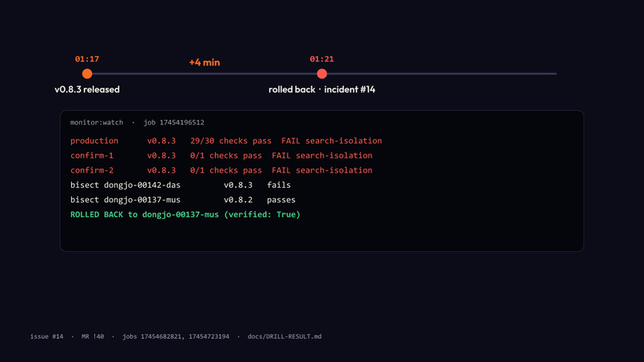Click 'FAIL search-isolation' on confirm-2 row
This screenshot has height=362, width=644.
click(322, 170)
